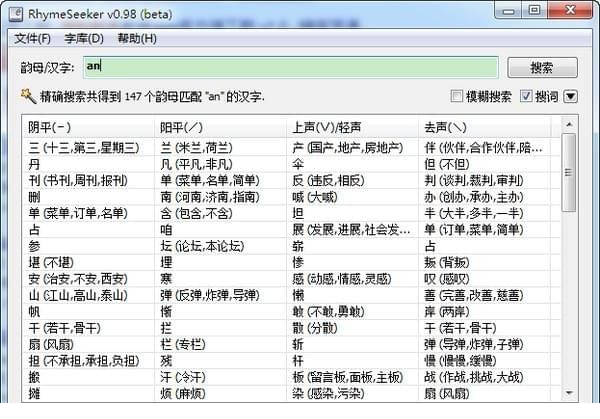Select the entry 慢 (慢慢,缓慢)

click(x=460, y=361)
